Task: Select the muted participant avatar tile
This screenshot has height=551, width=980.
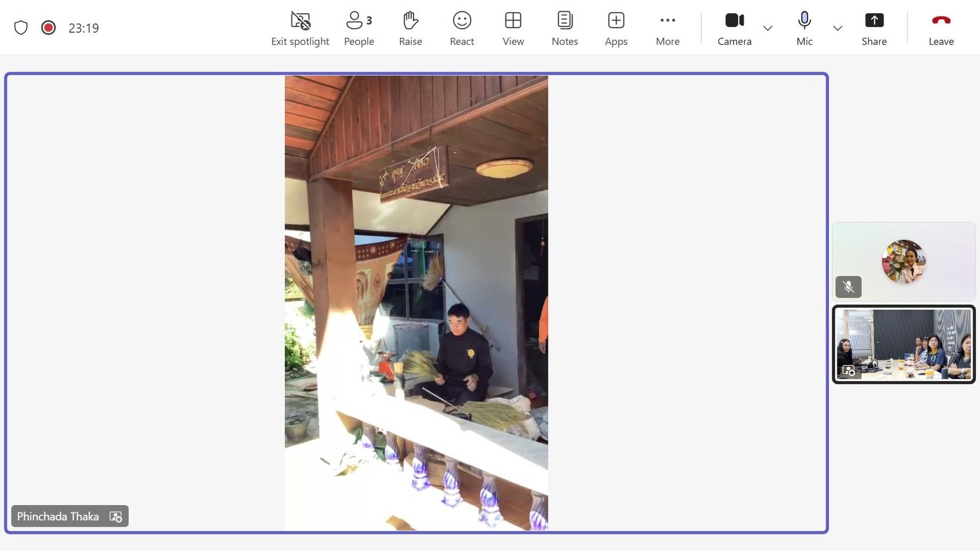Action: (904, 261)
